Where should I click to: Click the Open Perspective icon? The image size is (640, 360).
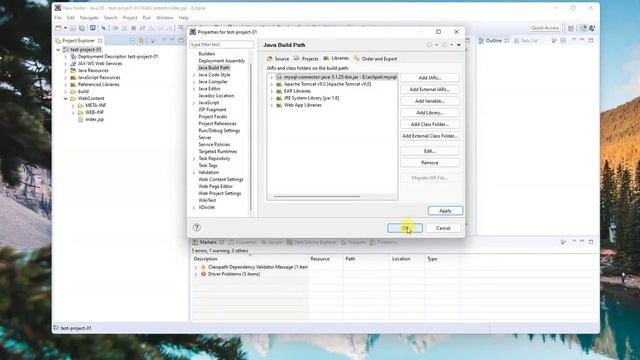571,28
